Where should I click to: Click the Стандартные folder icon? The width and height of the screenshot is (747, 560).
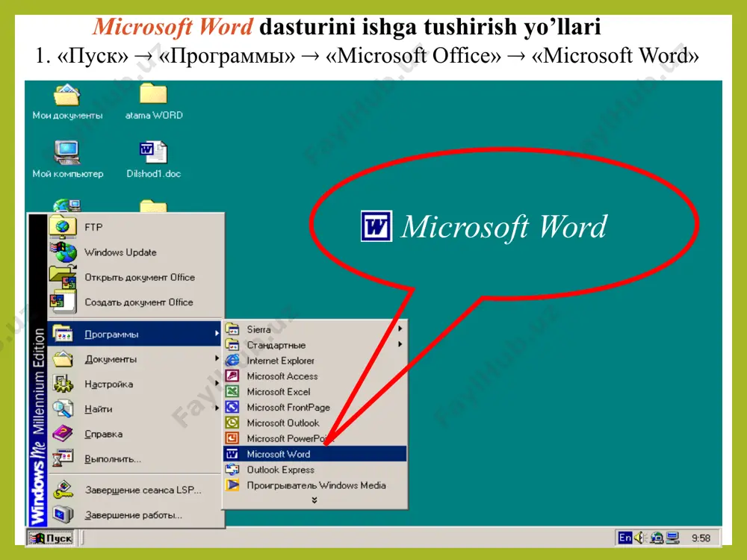click(232, 345)
